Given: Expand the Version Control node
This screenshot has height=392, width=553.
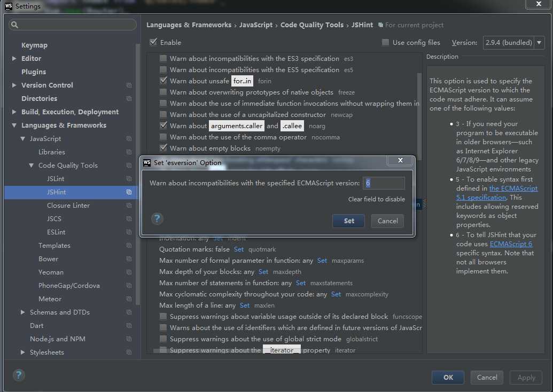Looking at the screenshot, I should pos(14,85).
